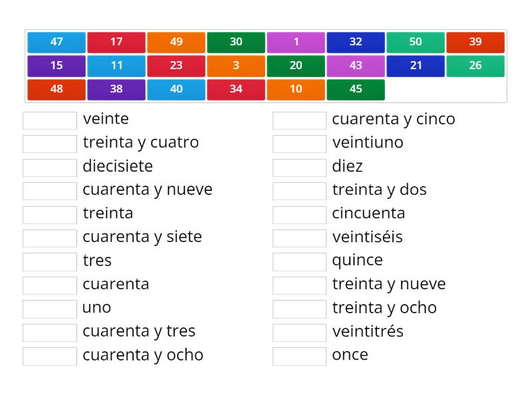The width and height of the screenshot is (532, 399).
Task: Choose the magenta tile labeled 43
Action: click(355, 66)
